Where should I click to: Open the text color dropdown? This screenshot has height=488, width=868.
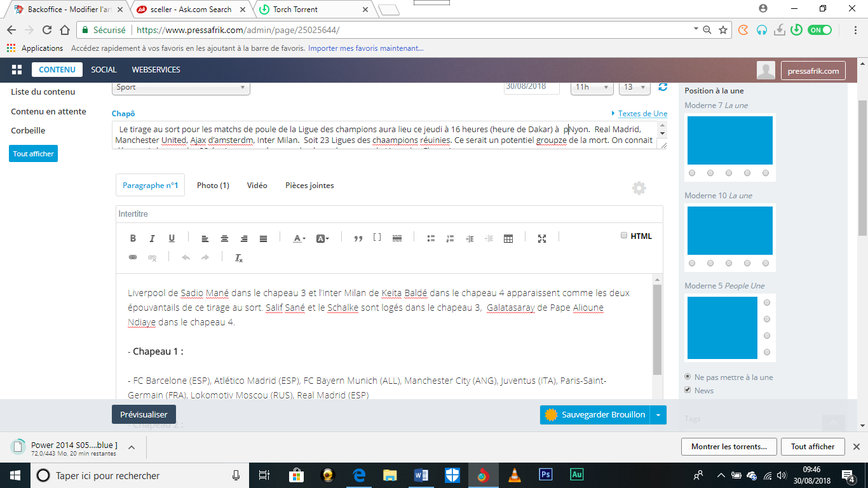click(299, 239)
